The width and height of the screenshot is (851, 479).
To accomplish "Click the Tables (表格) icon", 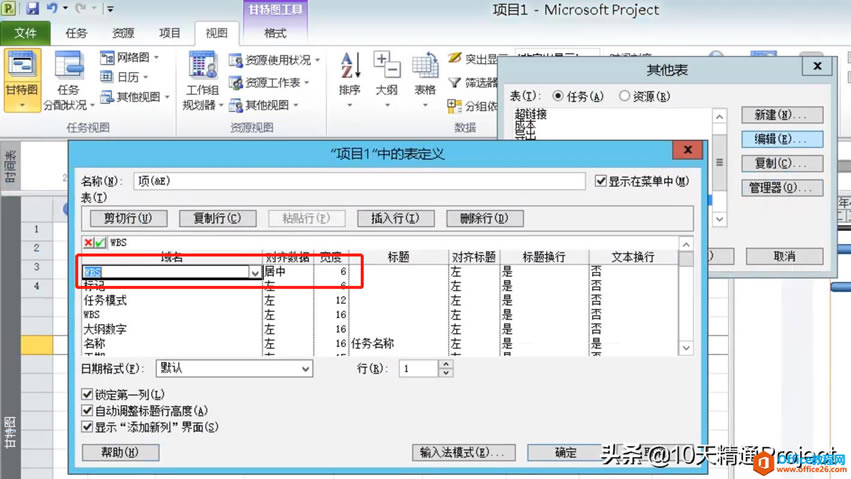I will (425, 65).
